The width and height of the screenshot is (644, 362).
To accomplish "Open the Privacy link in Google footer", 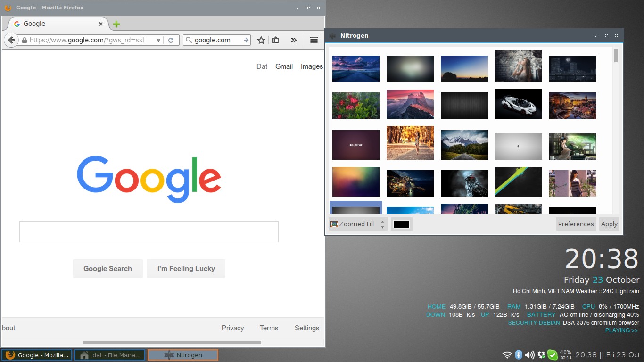I will (233, 328).
